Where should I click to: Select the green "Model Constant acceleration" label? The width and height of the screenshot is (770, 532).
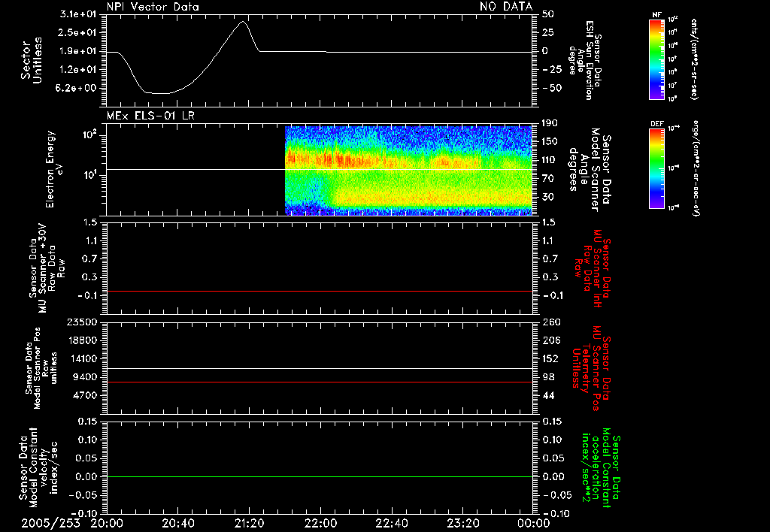601,468
